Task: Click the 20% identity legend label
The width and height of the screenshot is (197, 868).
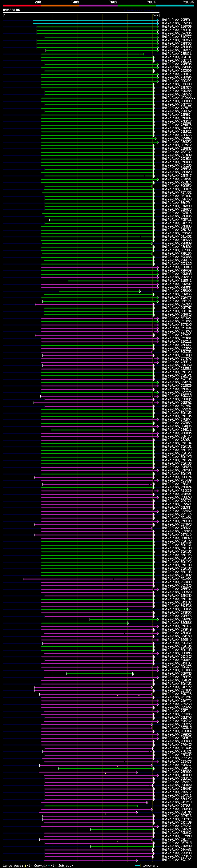Action: [x=38, y=2]
